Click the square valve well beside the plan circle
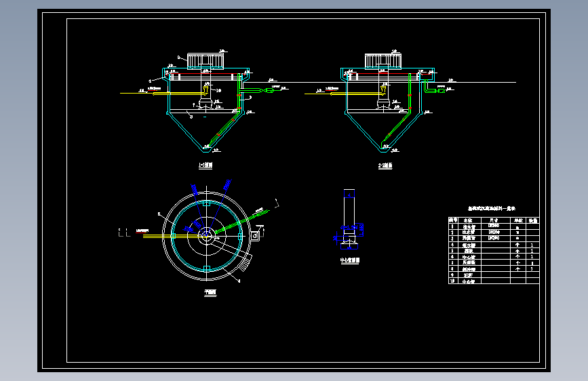 pyautogui.click(x=255, y=236)
